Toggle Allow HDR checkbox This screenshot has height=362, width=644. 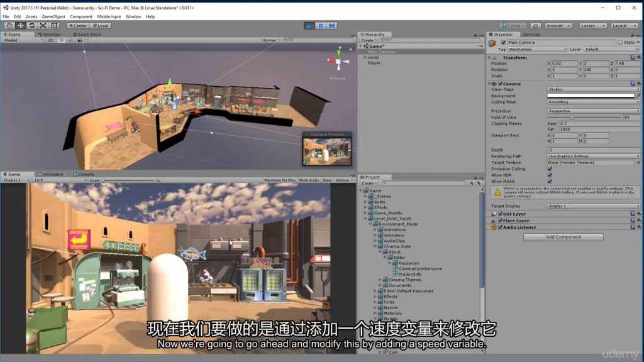click(550, 175)
